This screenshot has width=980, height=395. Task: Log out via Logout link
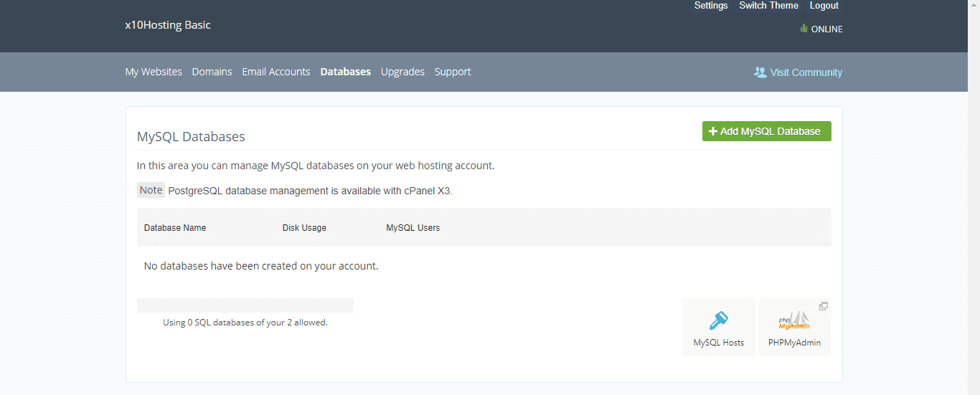(824, 6)
